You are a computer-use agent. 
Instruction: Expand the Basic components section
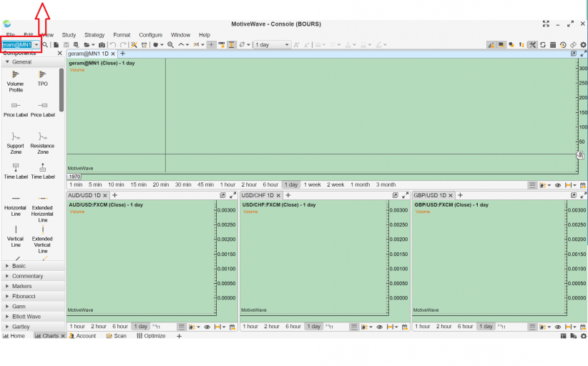coord(33,266)
